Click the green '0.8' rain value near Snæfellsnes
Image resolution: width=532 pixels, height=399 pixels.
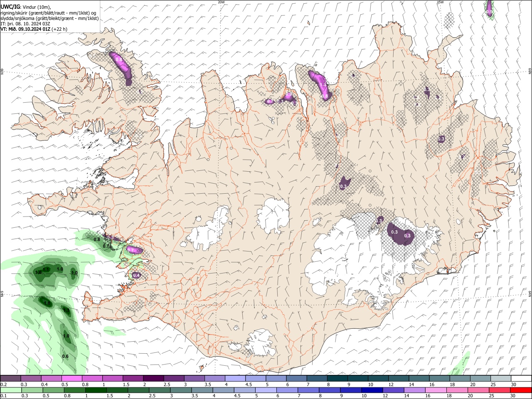(x=97, y=240)
